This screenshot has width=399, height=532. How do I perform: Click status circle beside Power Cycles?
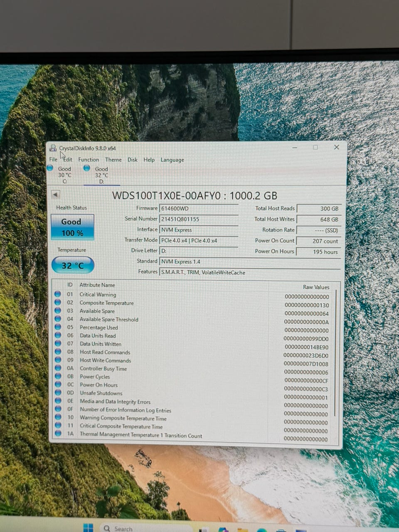coord(58,376)
